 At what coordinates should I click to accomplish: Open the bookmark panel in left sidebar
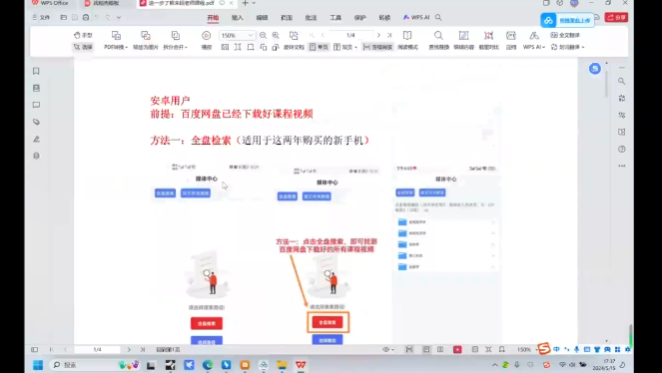36,71
